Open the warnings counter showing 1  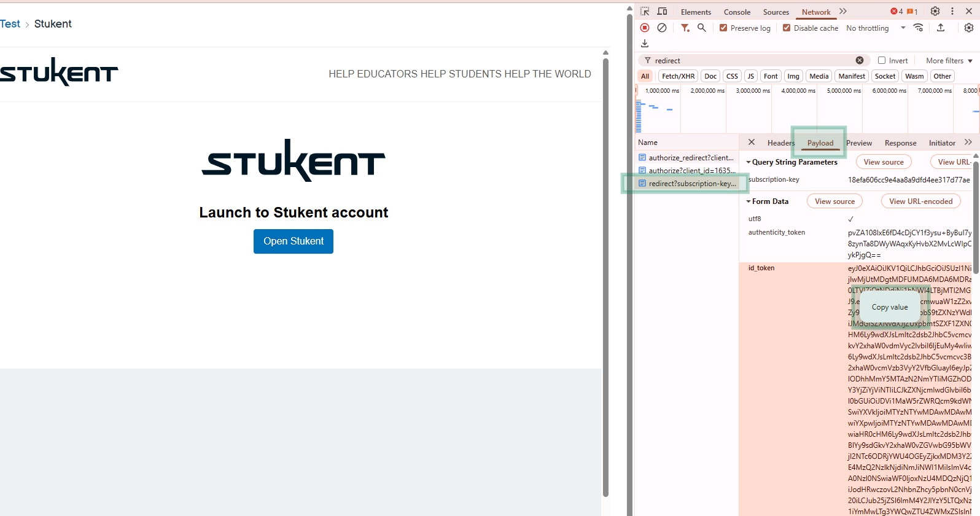[x=912, y=12]
